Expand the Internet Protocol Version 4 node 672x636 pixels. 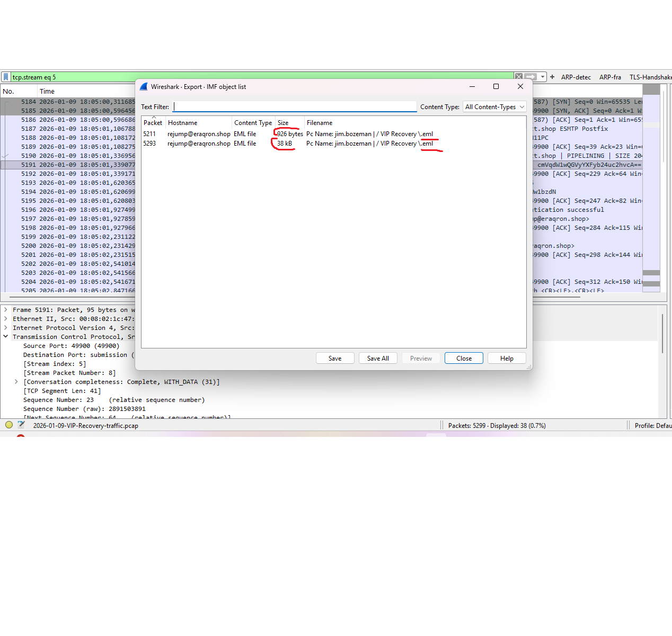click(6, 328)
